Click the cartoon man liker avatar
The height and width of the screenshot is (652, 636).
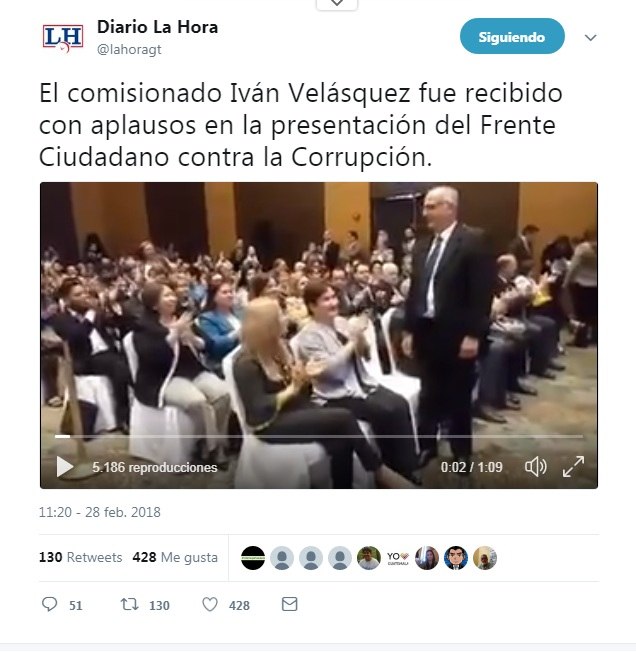456,558
